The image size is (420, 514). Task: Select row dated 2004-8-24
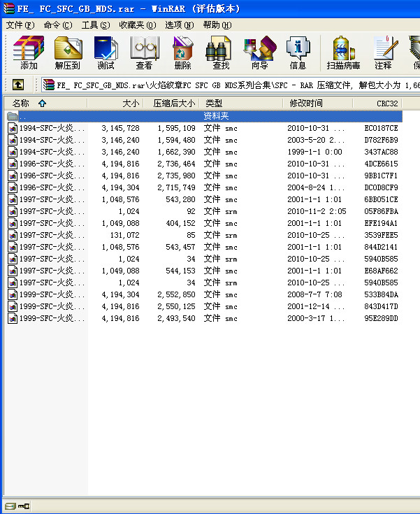click(x=203, y=187)
